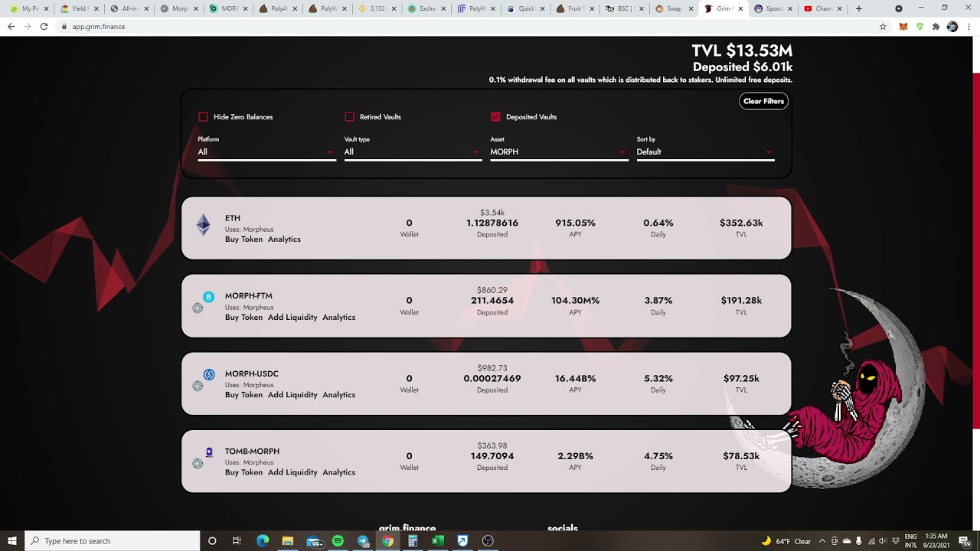Open the Platform dropdown

[x=266, y=152]
